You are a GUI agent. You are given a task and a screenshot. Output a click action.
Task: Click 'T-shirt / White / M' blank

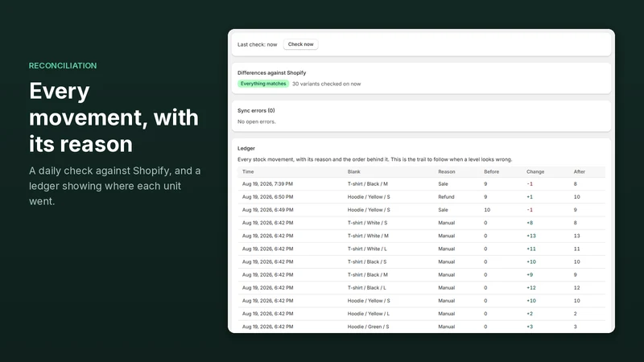pyautogui.click(x=368, y=236)
